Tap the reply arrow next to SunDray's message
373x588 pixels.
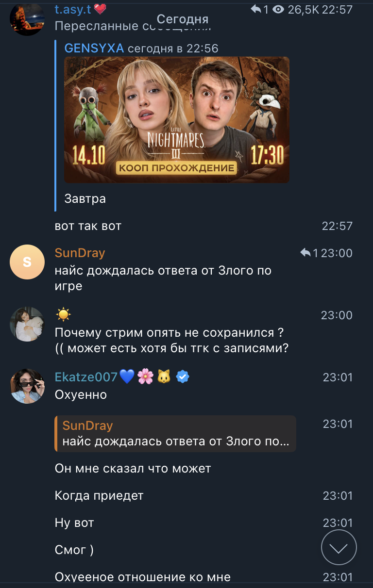[309, 253]
